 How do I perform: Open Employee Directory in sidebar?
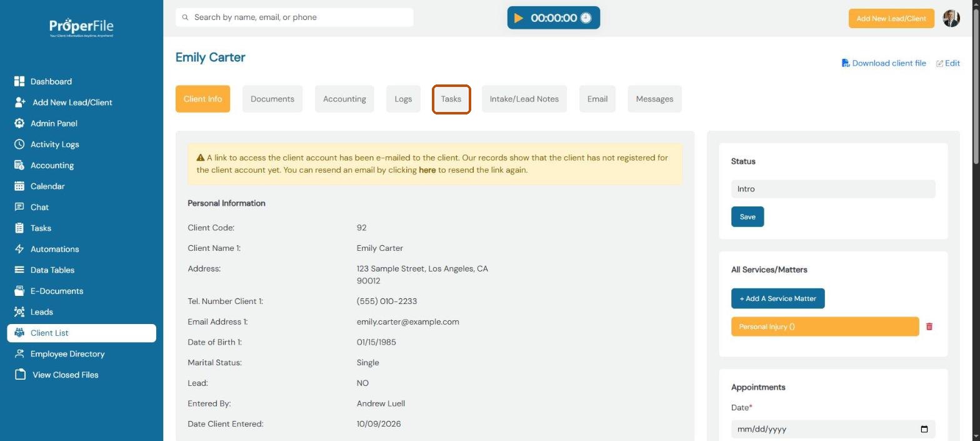(67, 354)
